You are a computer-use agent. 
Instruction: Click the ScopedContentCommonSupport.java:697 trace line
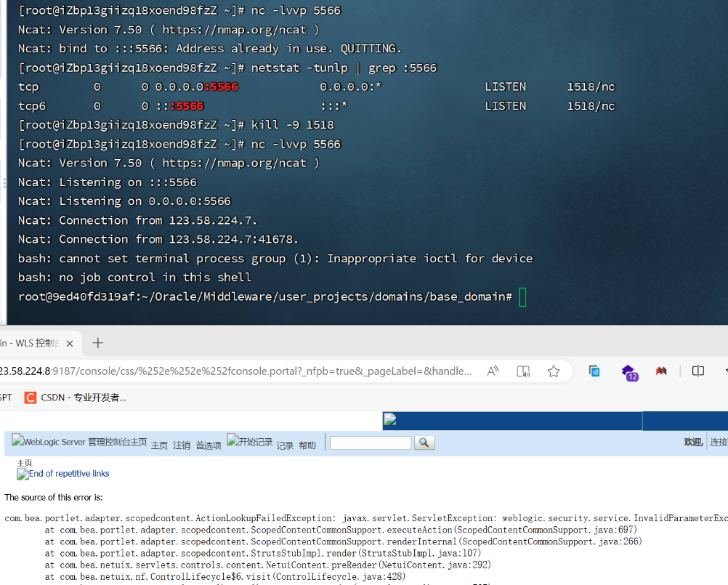tap(341, 530)
